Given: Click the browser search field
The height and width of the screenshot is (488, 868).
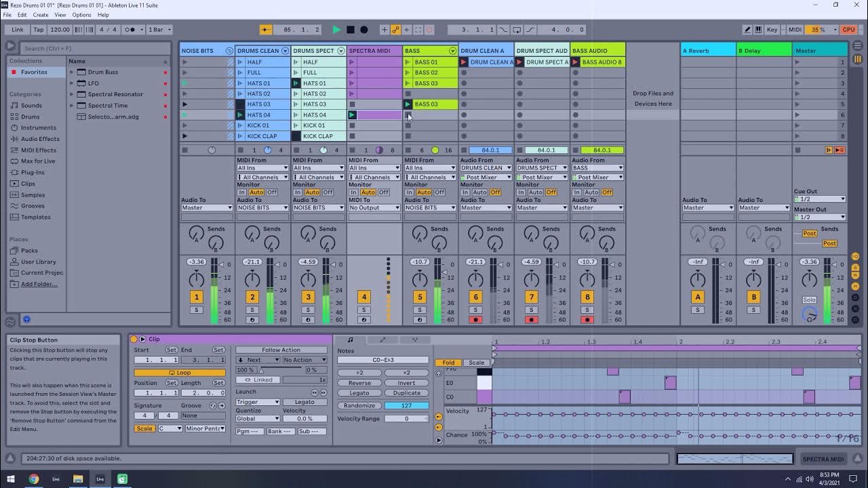Looking at the screenshot, I should (95, 48).
